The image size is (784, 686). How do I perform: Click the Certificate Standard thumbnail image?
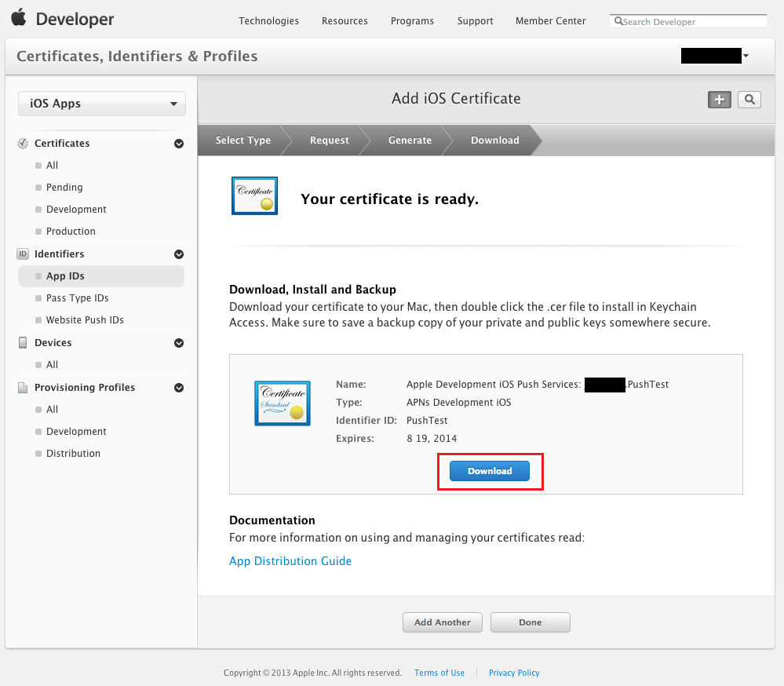(283, 403)
